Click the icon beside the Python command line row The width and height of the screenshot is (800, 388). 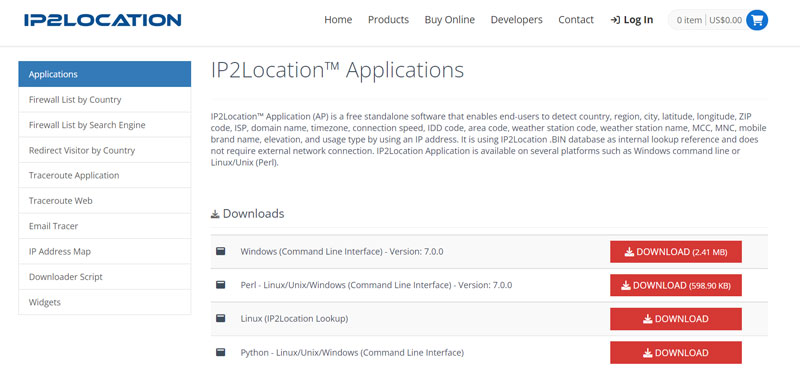pyautogui.click(x=220, y=352)
